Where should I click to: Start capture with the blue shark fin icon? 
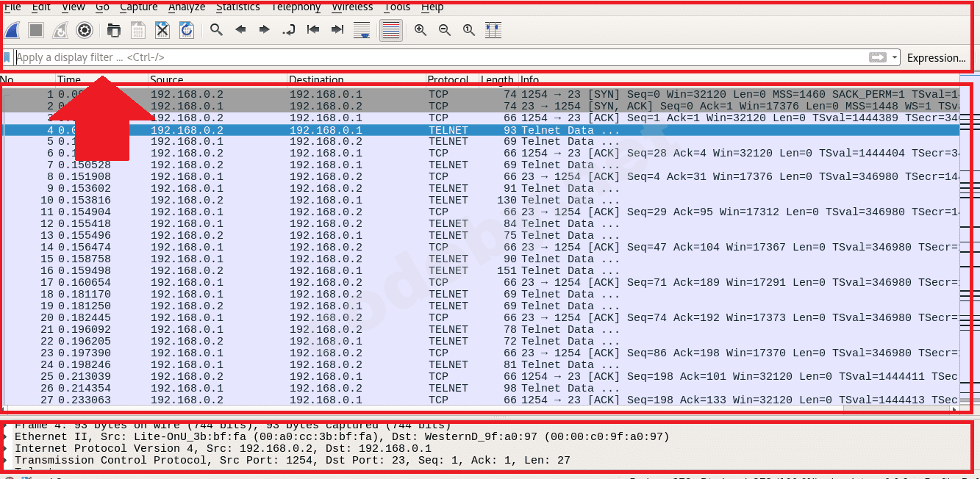click(12, 30)
